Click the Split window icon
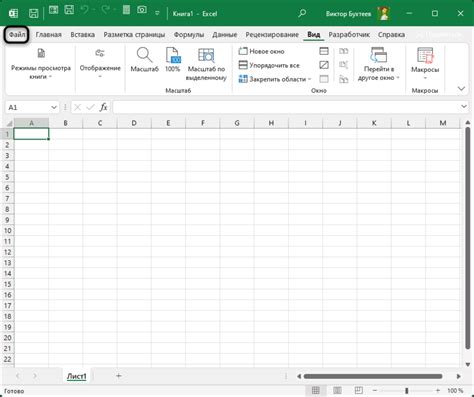This screenshot has width=474, height=397. click(324, 51)
